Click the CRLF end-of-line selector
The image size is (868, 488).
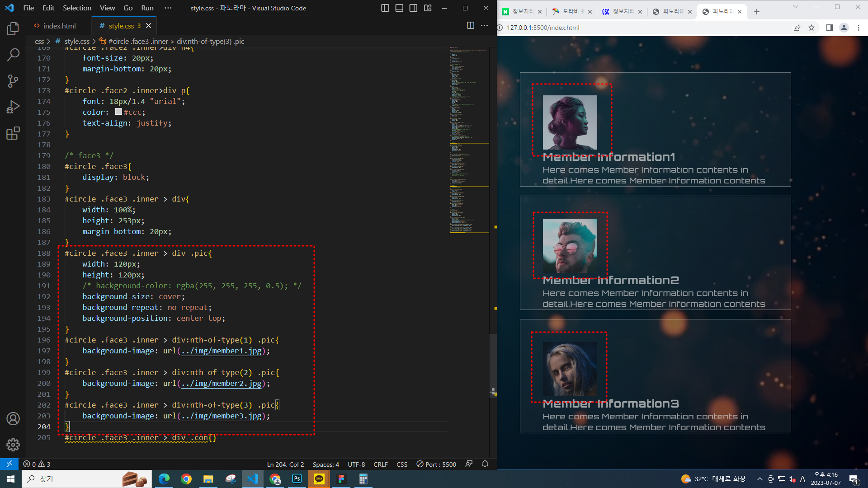pyautogui.click(x=380, y=465)
